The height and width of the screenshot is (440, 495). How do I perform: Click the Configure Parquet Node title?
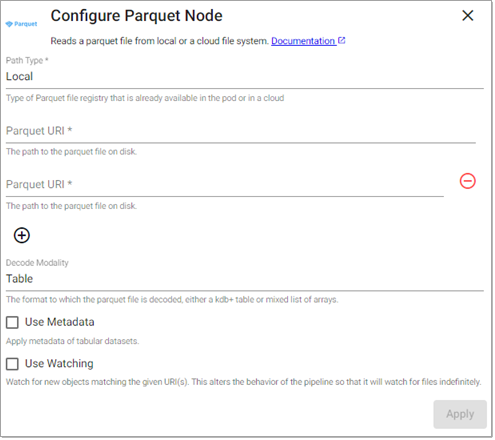click(x=136, y=16)
